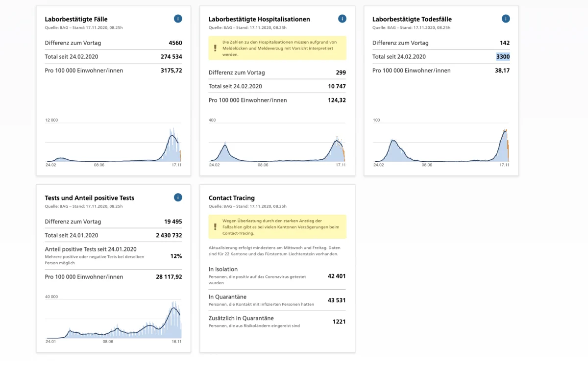Viewport: 588px width, 374px height.
Task: Open info icon for Laborbestätigte Fälle
Action: pyautogui.click(x=178, y=19)
